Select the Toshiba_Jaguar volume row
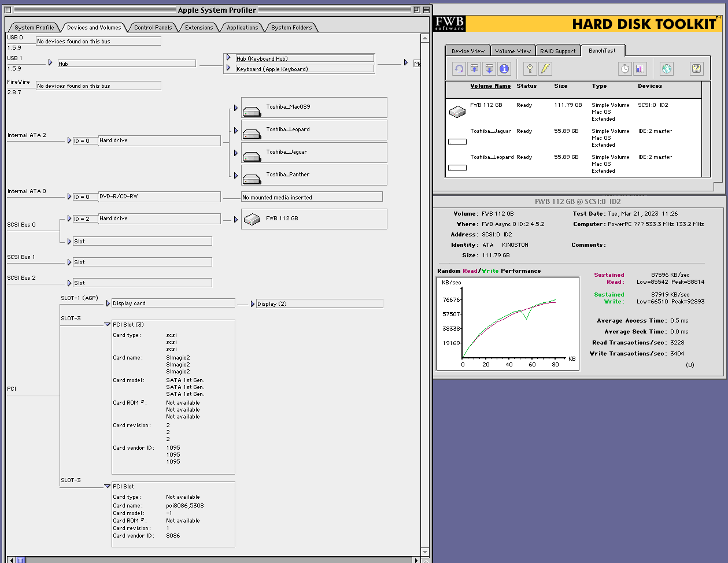 point(574,138)
